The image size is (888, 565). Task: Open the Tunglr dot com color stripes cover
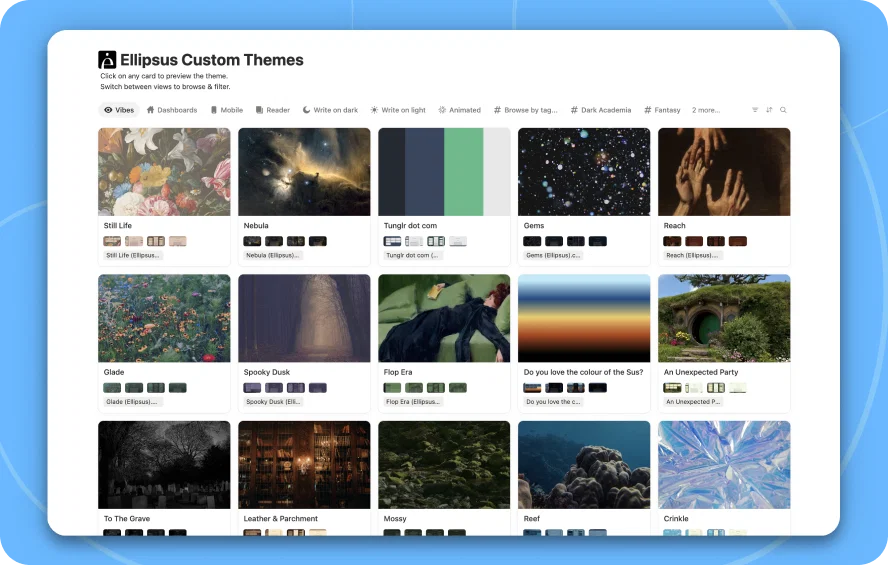click(444, 172)
